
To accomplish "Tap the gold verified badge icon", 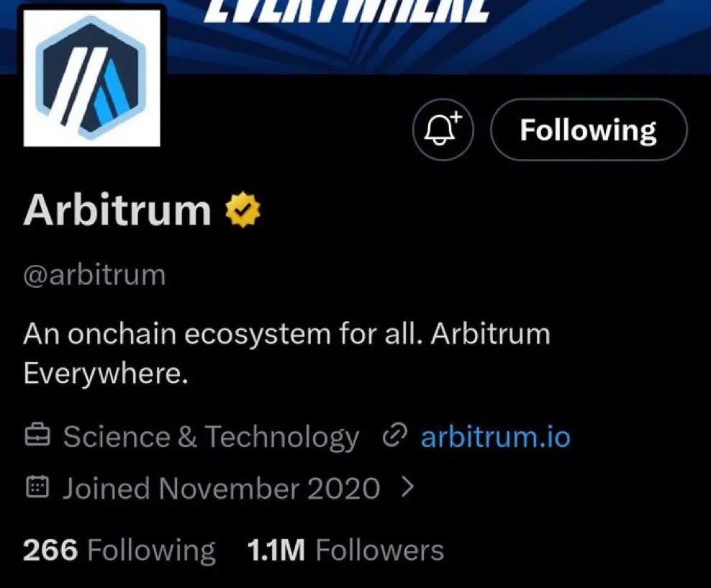I will click(243, 209).
